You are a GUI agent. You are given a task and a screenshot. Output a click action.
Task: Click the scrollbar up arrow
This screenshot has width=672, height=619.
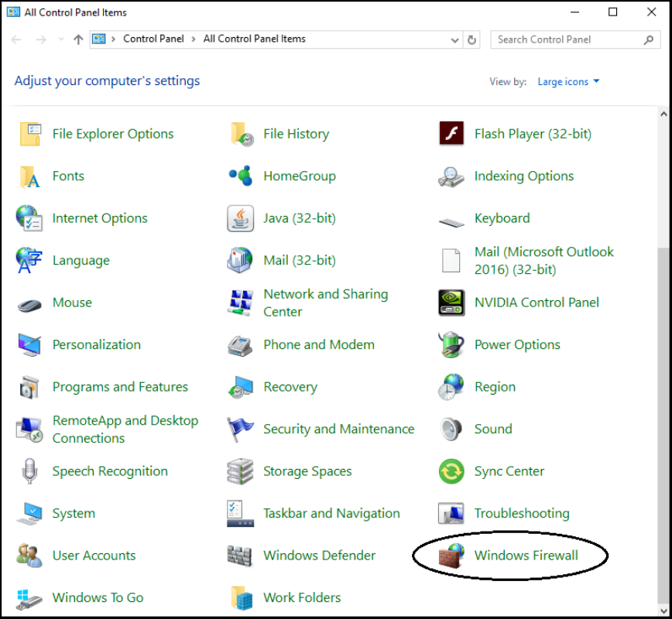point(663,114)
